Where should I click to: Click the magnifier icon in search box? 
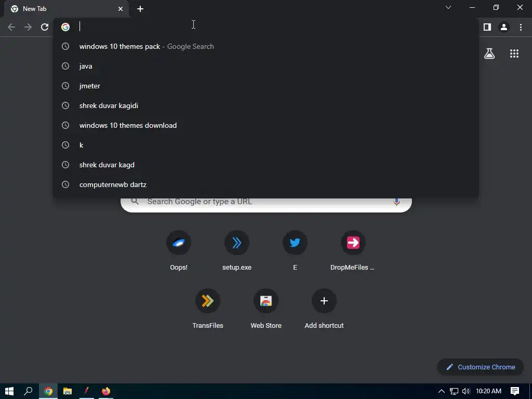click(135, 202)
